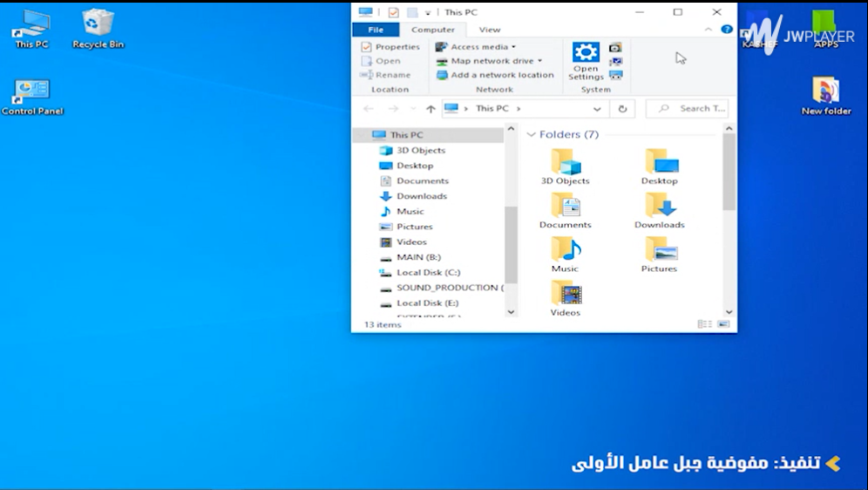
Task: Click the Add a network location button
Action: point(495,75)
